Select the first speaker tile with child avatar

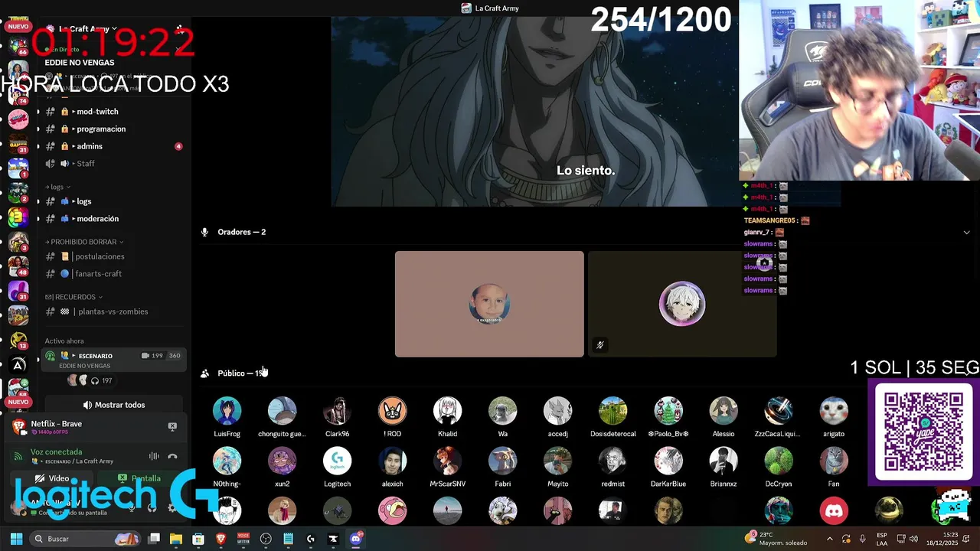489,304
